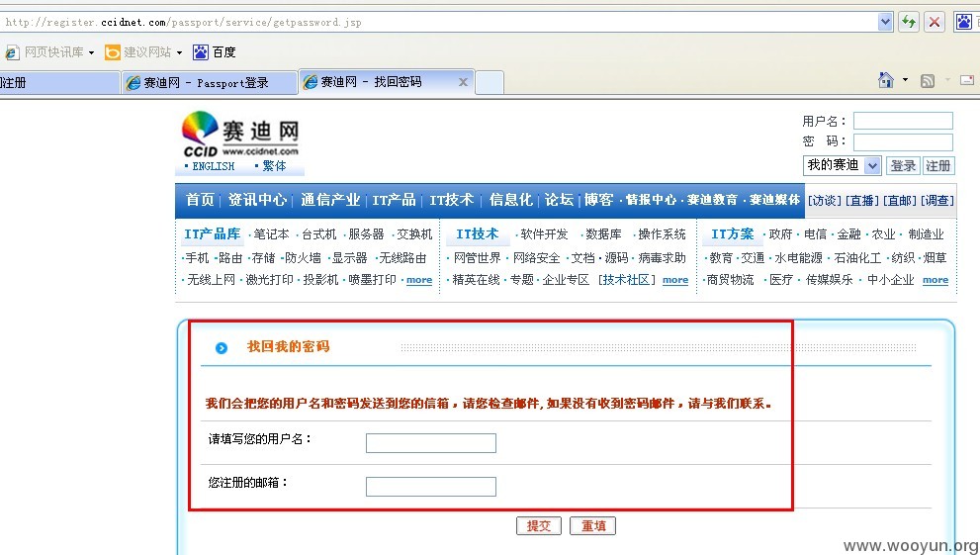Click the Baidu paw search icon
980x555 pixels.
(x=964, y=22)
